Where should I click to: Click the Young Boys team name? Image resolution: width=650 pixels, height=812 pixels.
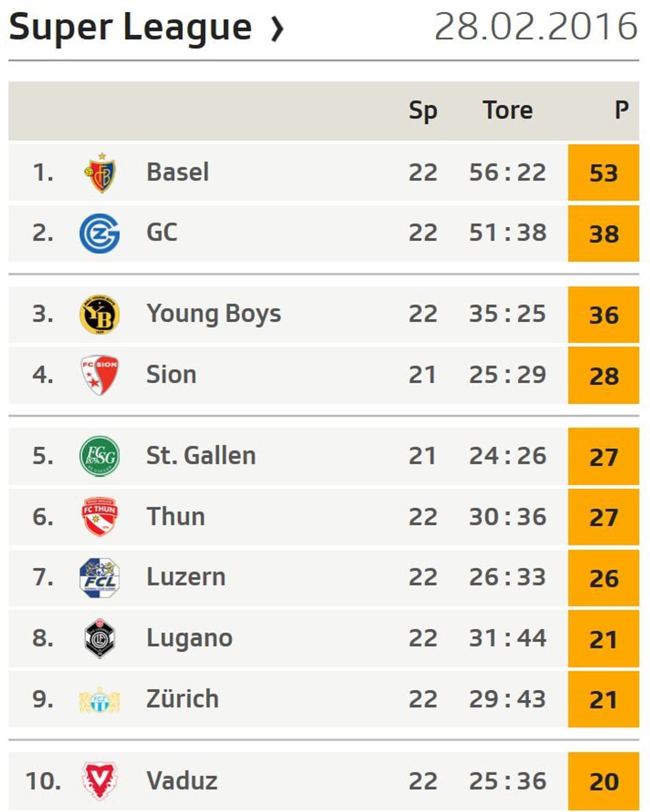[x=214, y=314]
